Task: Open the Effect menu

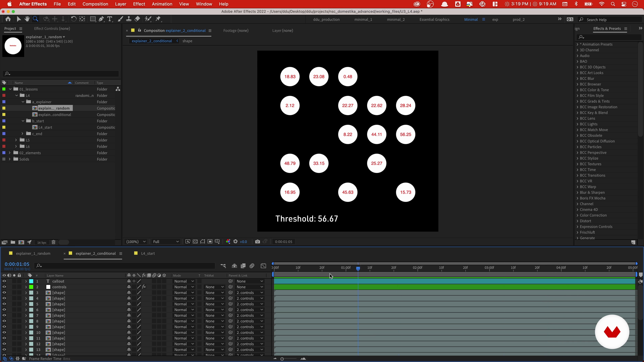Action: coord(139,4)
